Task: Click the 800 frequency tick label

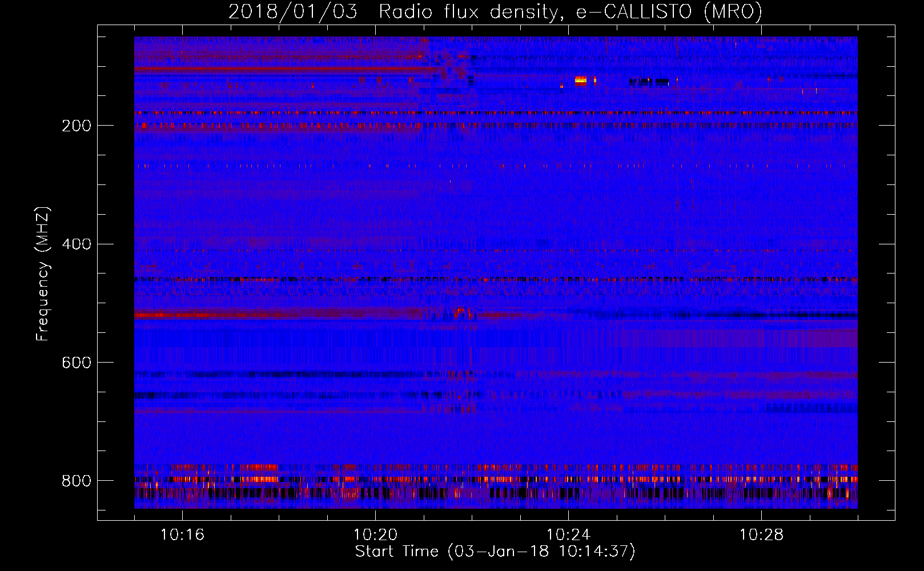Action: [77, 481]
